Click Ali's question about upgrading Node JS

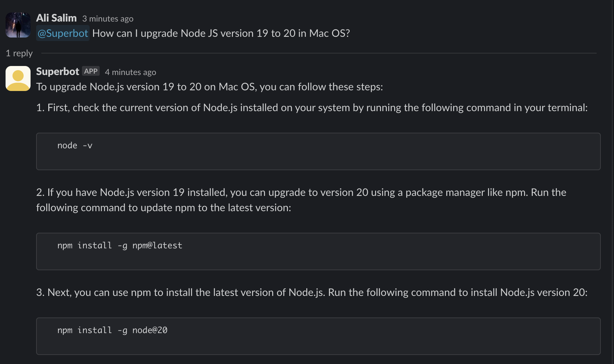click(x=221, y=33)
